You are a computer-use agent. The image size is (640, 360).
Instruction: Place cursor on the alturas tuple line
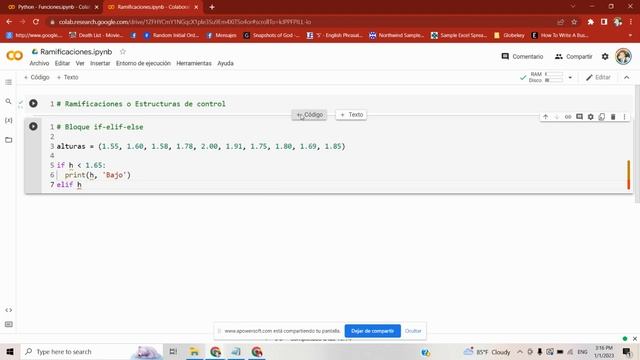[x=201, y=146]
